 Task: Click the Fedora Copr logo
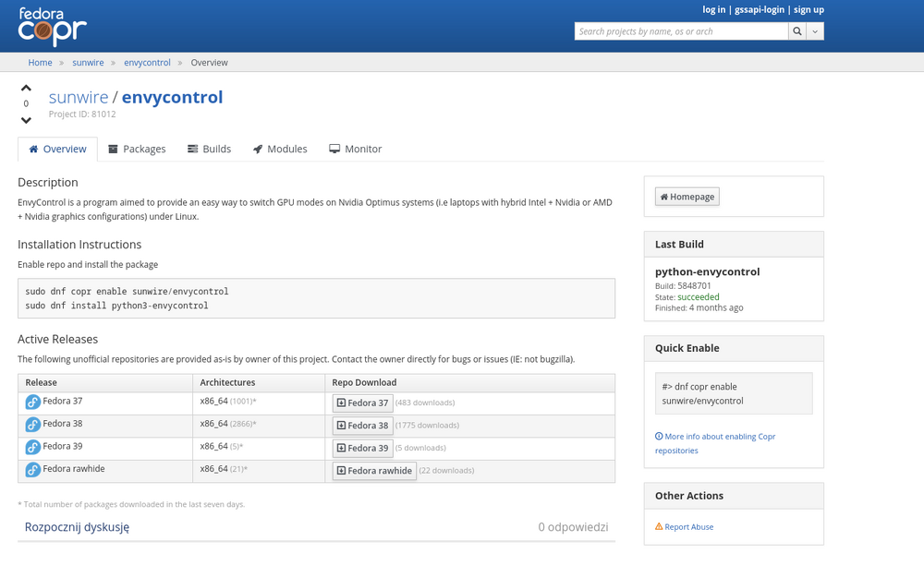pyautogui.click(x=53, y=26)
